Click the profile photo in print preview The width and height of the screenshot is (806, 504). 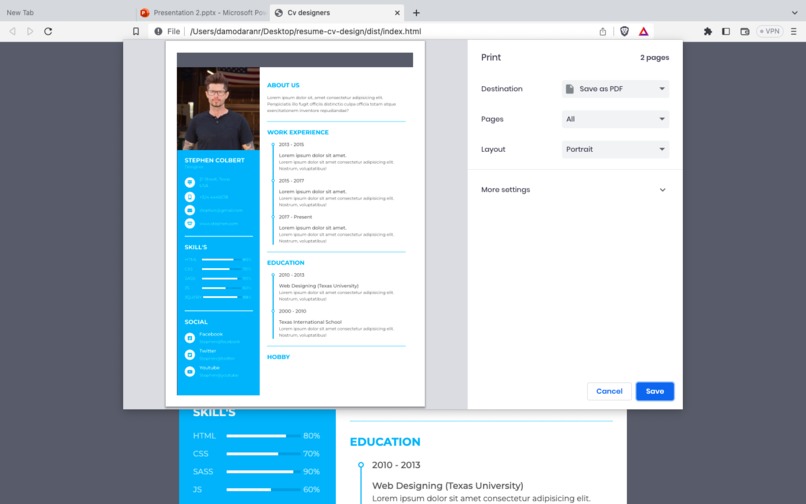pyautogui.click(x=218, y=109)
